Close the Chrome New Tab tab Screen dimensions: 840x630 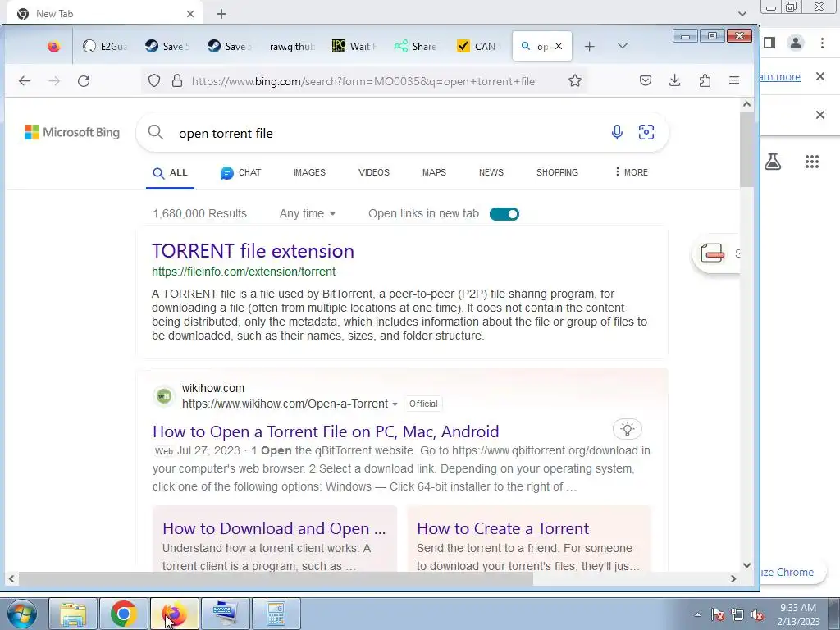click(189, 14)
